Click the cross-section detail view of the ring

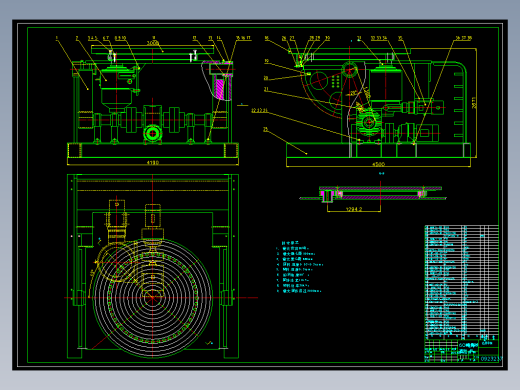coord(373,194)
